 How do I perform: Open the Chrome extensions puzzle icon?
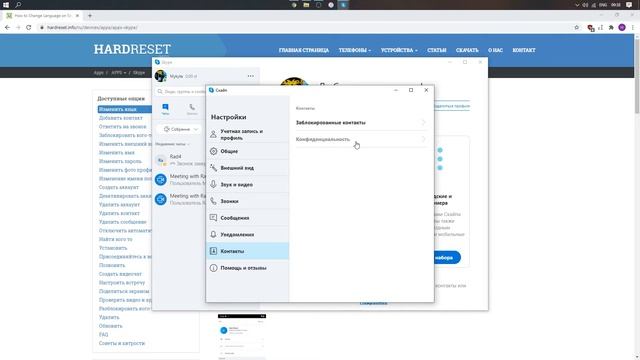(x=611, y=27)
